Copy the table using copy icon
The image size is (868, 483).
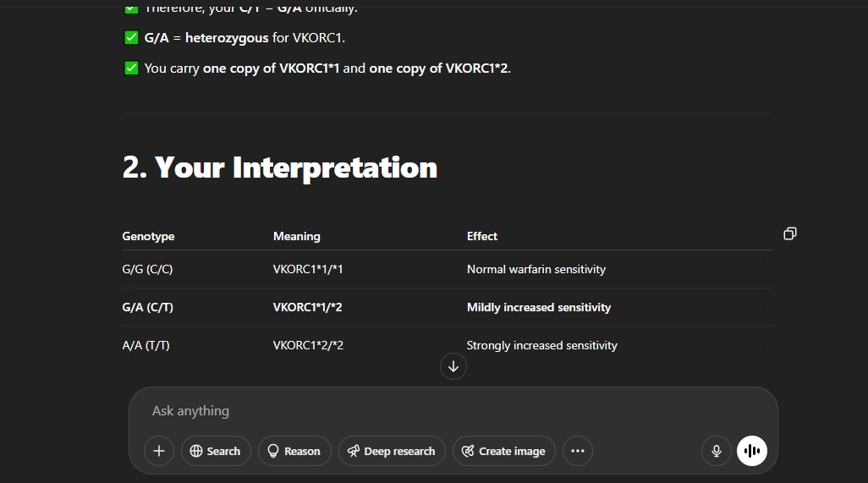[789, 233]
